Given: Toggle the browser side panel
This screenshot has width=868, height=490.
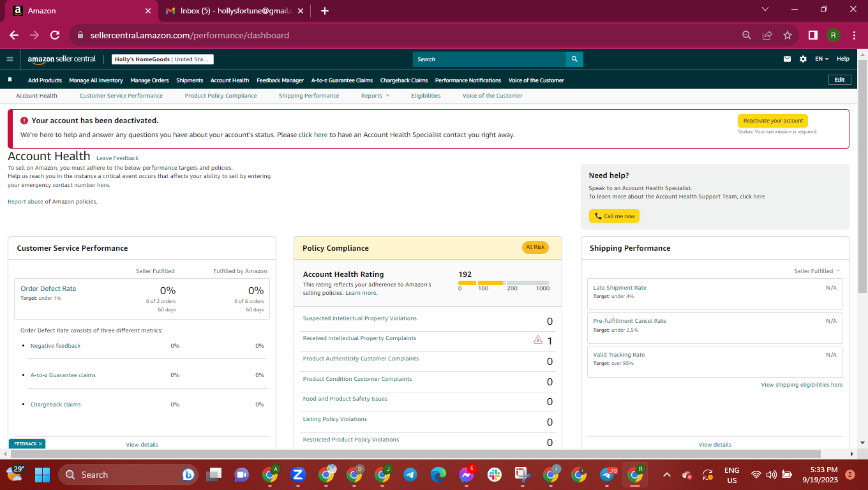Looking at the screenshot, I should click(x=813, y=35).
